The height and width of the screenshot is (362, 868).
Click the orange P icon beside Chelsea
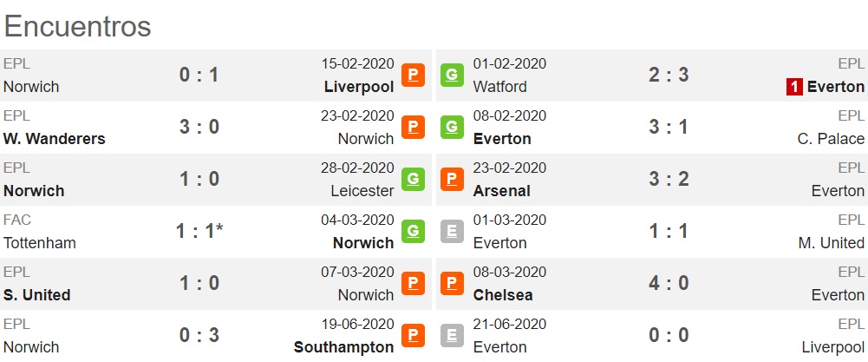coord(452,283)
